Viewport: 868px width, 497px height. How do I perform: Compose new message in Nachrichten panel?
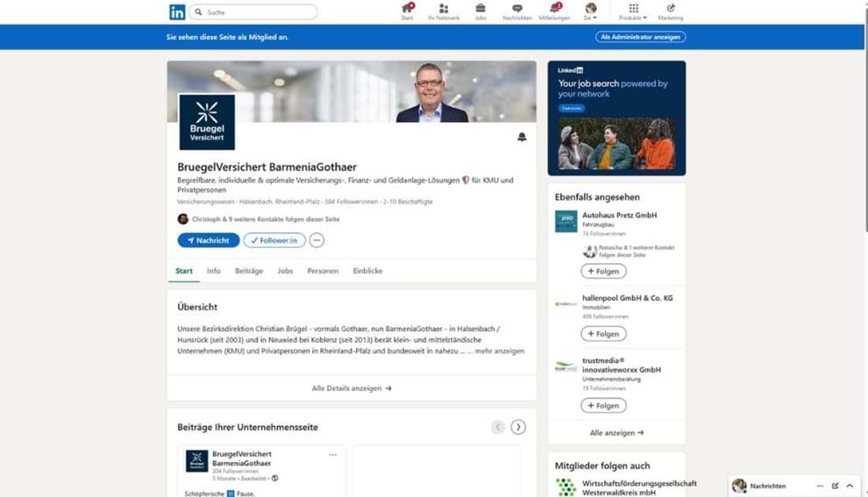[835, 486]
